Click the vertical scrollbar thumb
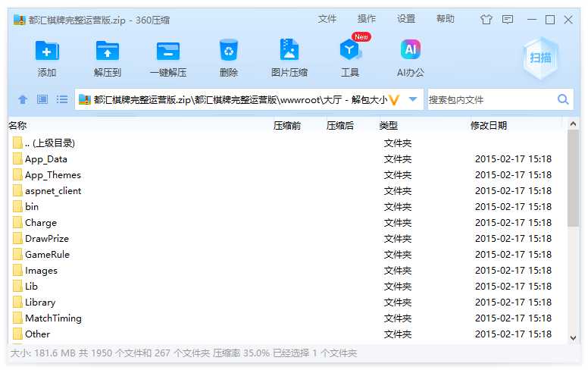This screenshot has height=370, width=588. pos(573,178)
